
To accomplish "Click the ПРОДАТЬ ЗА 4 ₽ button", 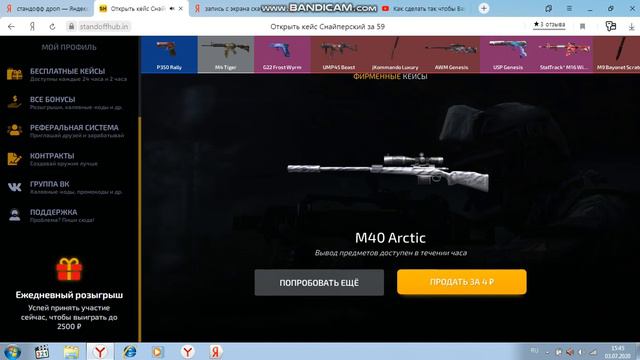I will click(462, 282).
